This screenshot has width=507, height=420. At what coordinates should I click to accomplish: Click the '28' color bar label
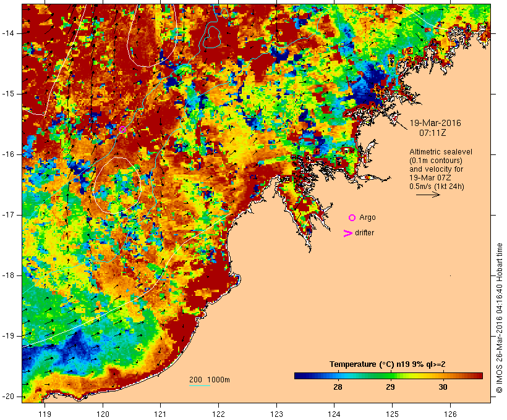338,387
